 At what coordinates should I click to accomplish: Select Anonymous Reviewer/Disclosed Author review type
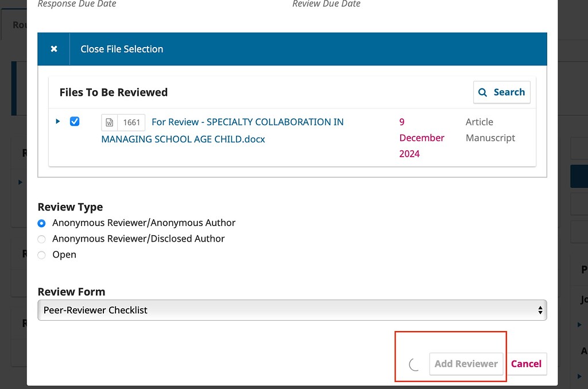(x=41, y=239)
